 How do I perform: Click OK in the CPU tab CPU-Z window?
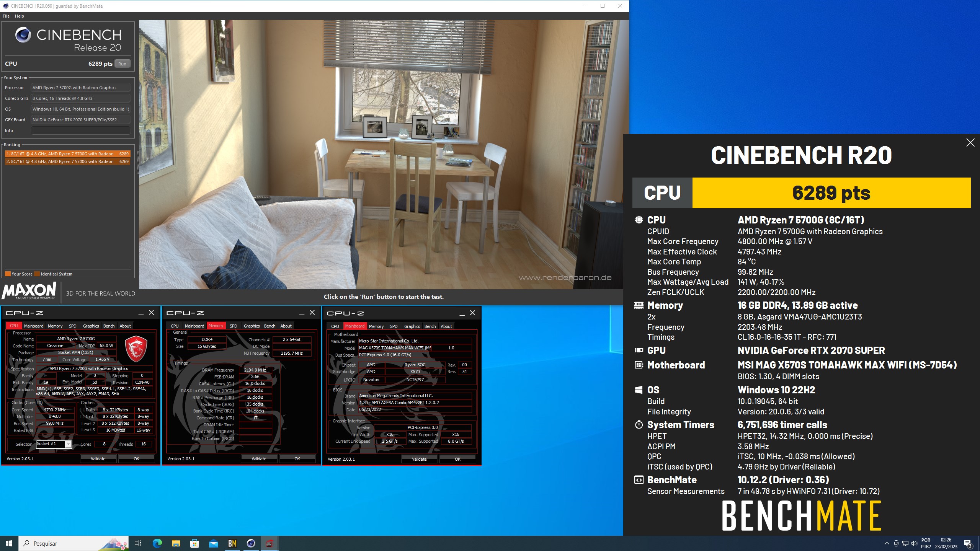pyautogui.click(x=136, y=458)
